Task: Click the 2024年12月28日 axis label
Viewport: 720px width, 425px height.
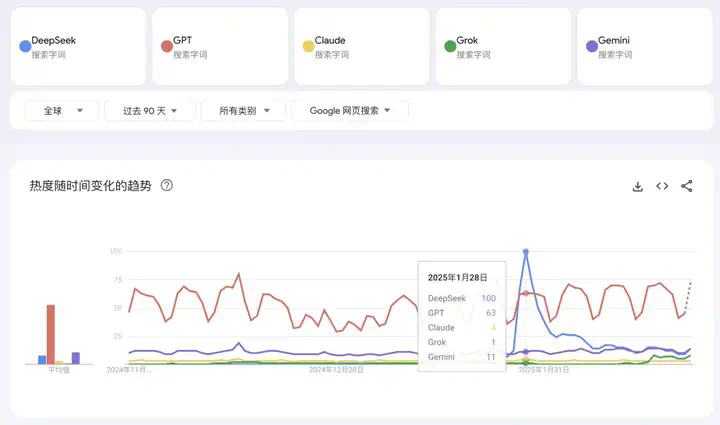Action: pyautogui.click(x=336, y=369)
